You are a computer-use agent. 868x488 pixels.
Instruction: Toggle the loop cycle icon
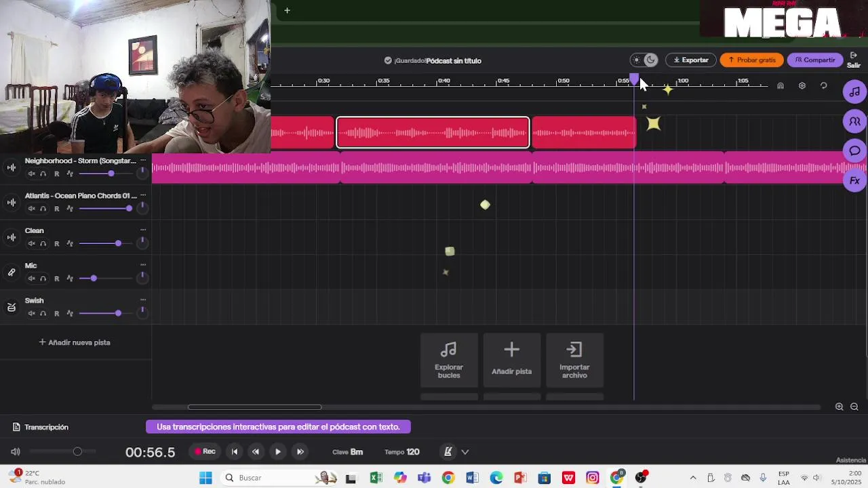(x=824, y=86)
